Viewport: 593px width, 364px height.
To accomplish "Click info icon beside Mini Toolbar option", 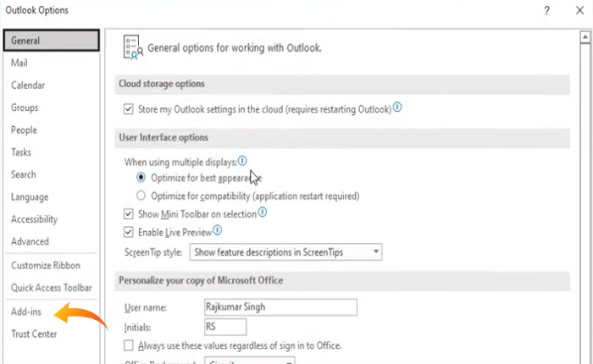I will pyautogui.click(x=263, y=213).
